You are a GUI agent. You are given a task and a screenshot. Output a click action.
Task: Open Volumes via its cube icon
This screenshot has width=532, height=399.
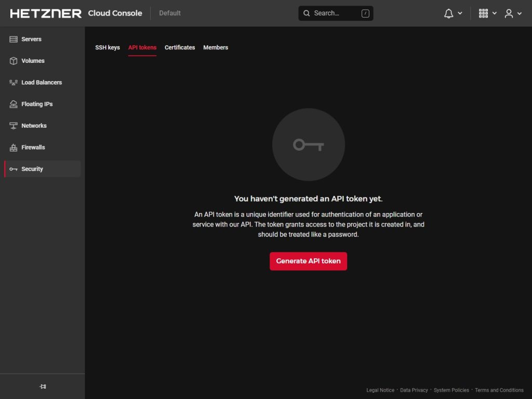coord(14,61)
